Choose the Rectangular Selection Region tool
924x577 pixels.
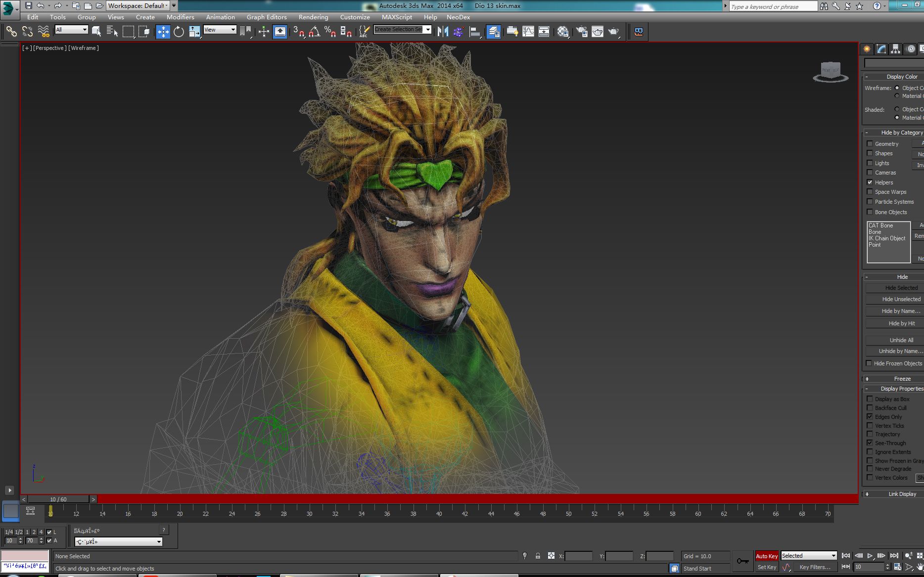(x=129, y=32)
